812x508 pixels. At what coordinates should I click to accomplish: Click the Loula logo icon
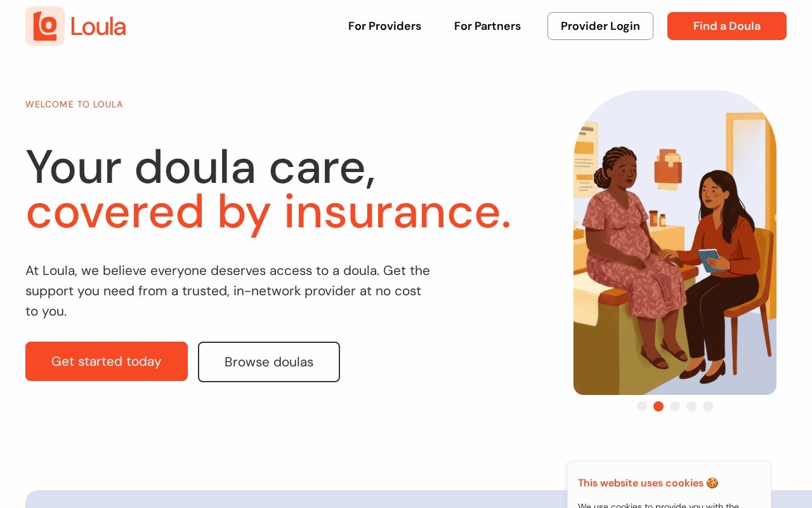pos(45,26)
